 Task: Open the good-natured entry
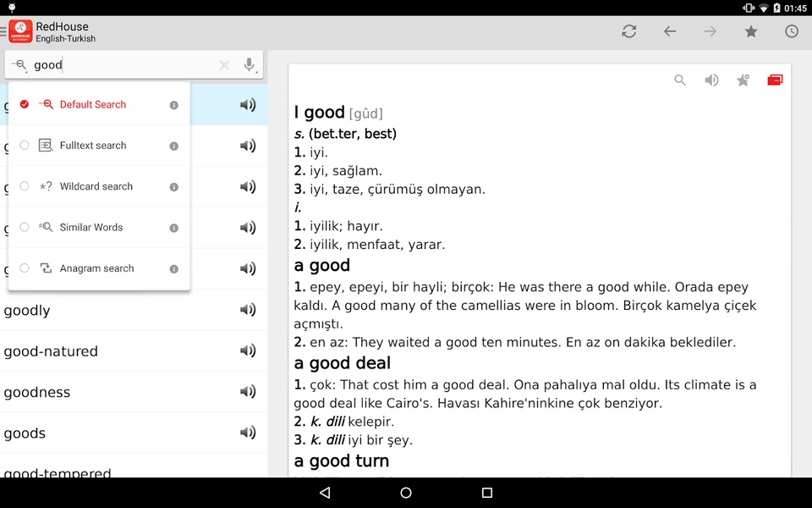(134, 351)
